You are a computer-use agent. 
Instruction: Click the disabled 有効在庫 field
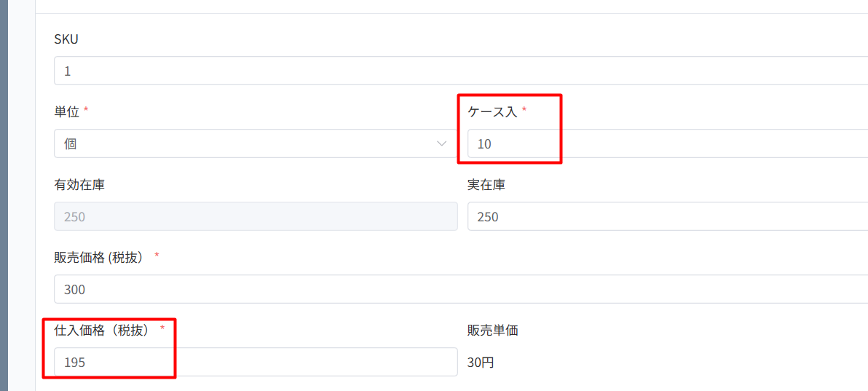click(255, 217)
